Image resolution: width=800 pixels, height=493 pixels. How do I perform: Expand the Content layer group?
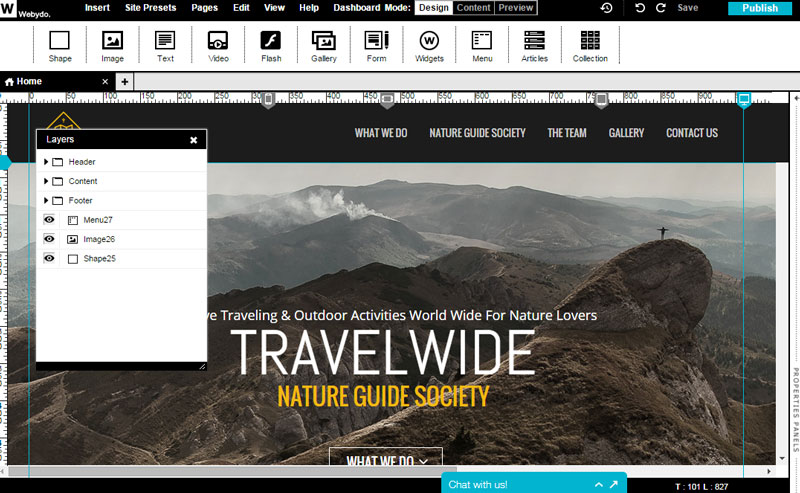(46, 181)
